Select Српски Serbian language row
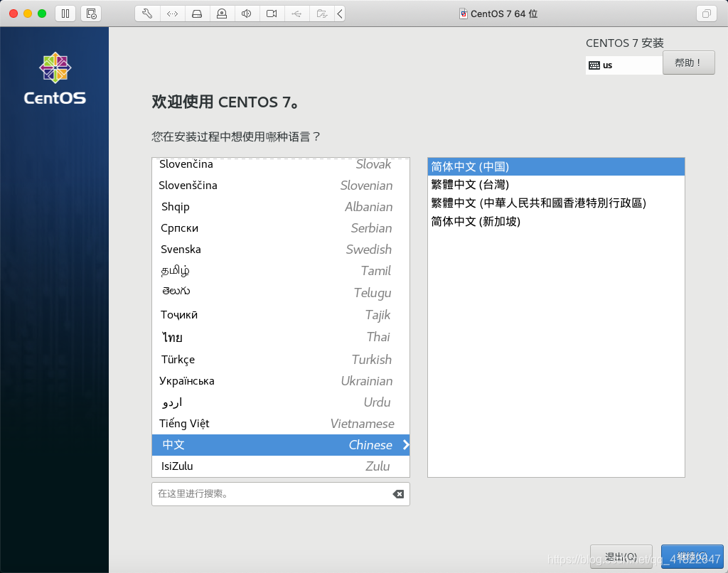 pos(280,228)
